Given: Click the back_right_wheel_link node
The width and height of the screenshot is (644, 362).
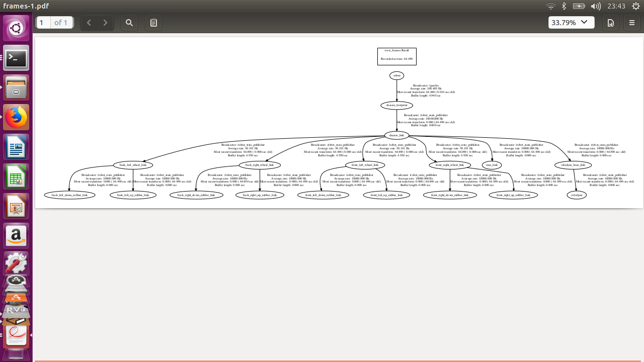Looking at the screenshot, I should point(259,164).
